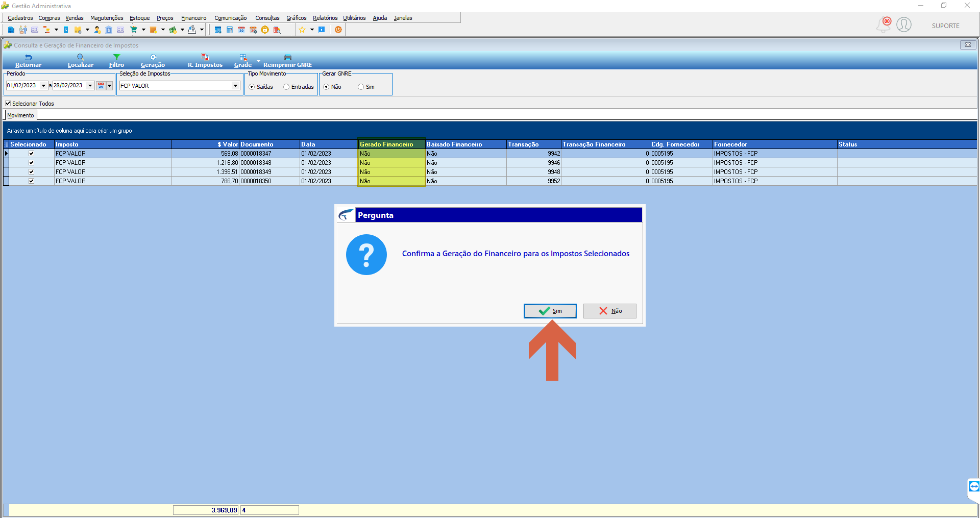Expand the Grade button dropdown arrow
980x518 pixels.
(x=258, y=61)
